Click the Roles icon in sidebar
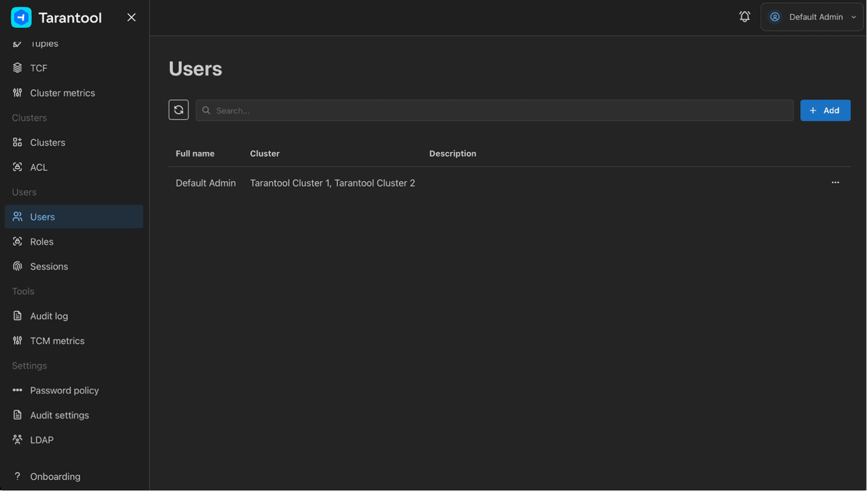 17,242
